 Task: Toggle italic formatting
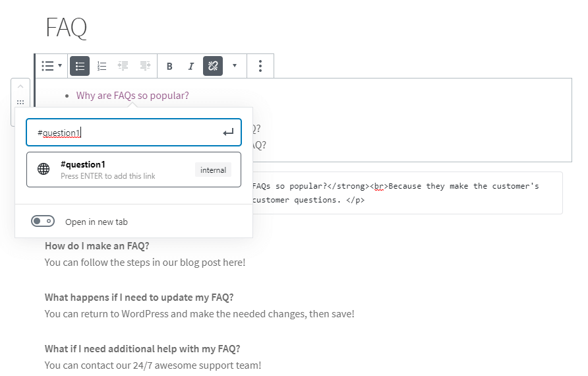coord(191,66)
